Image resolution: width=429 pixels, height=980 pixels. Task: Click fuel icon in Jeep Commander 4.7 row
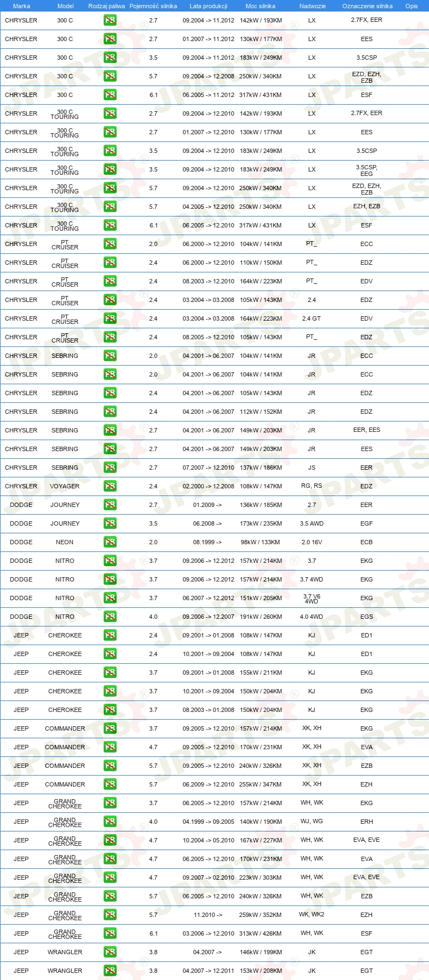[110, 747]
